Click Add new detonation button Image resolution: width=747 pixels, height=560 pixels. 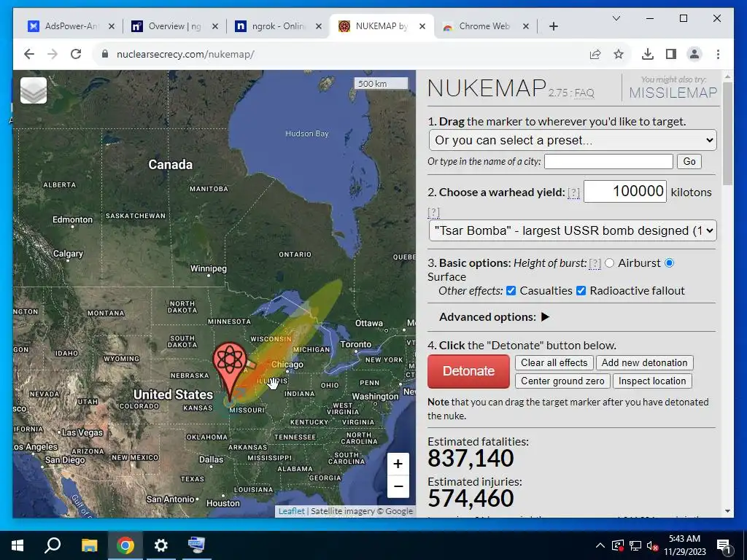click(645, 363)
